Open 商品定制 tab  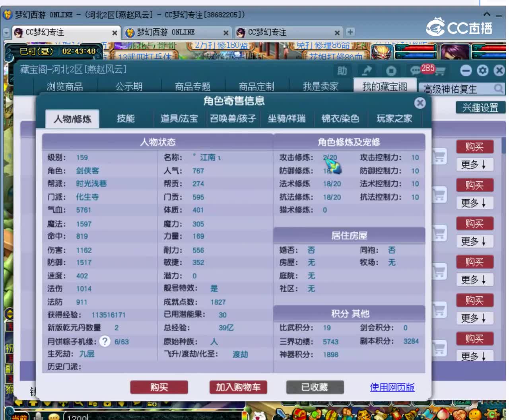[256, 86]
